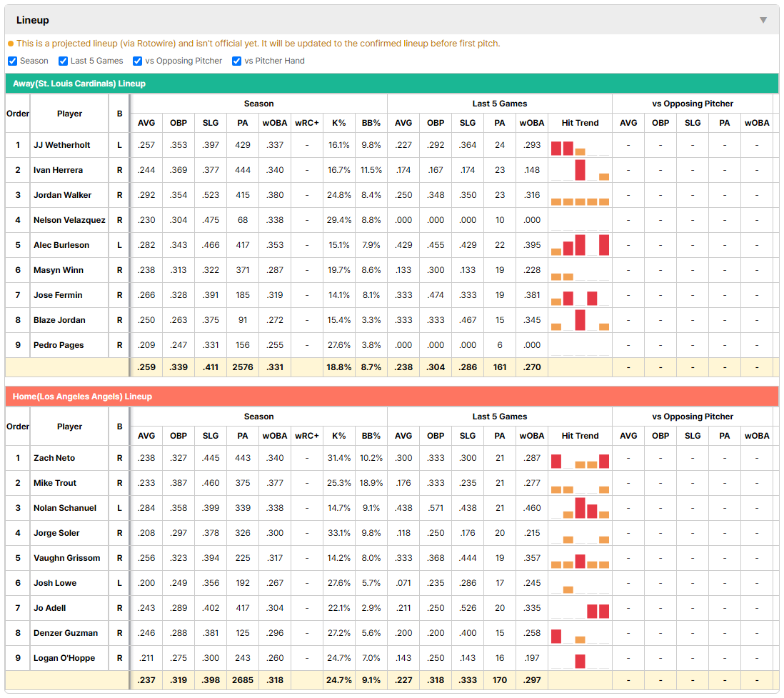This screenshot has width=784, height=698.
Task: Click the orange projected lineup warning dot
Action: click(x=11, y=44)
